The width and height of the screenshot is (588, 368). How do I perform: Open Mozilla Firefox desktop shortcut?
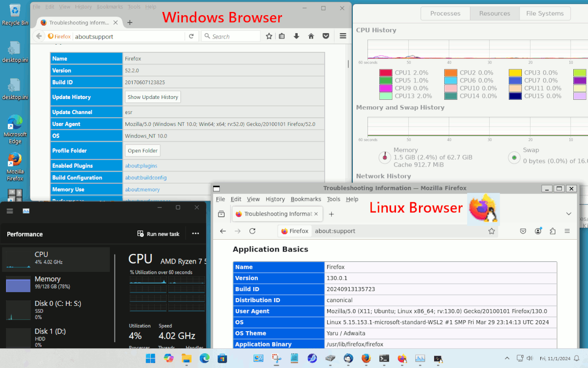(x=15, y=167)
